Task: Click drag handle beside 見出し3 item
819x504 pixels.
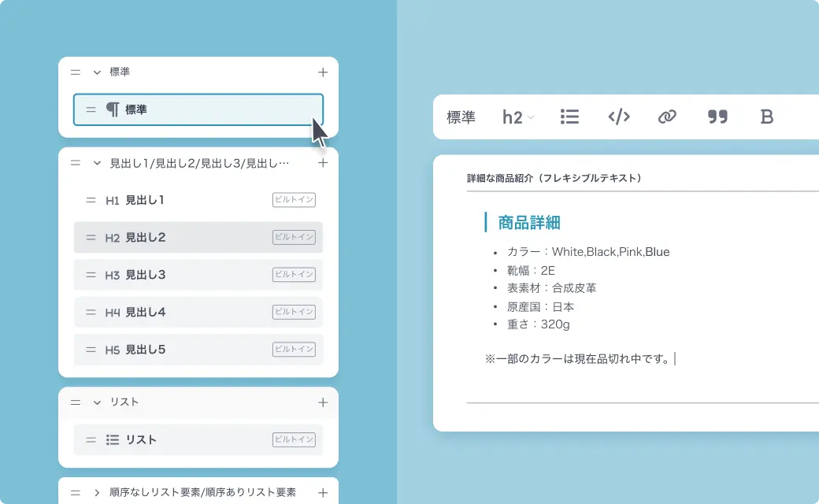Action: point(91,275)
